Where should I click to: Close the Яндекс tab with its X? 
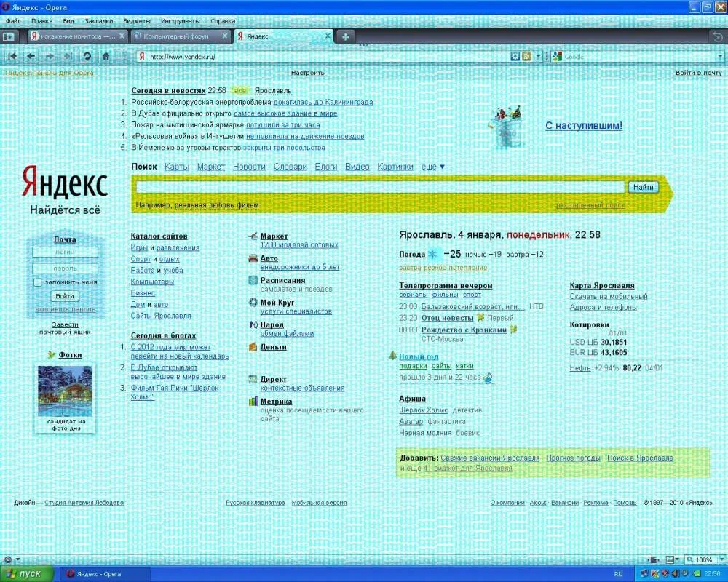click(x=328, y=36)
